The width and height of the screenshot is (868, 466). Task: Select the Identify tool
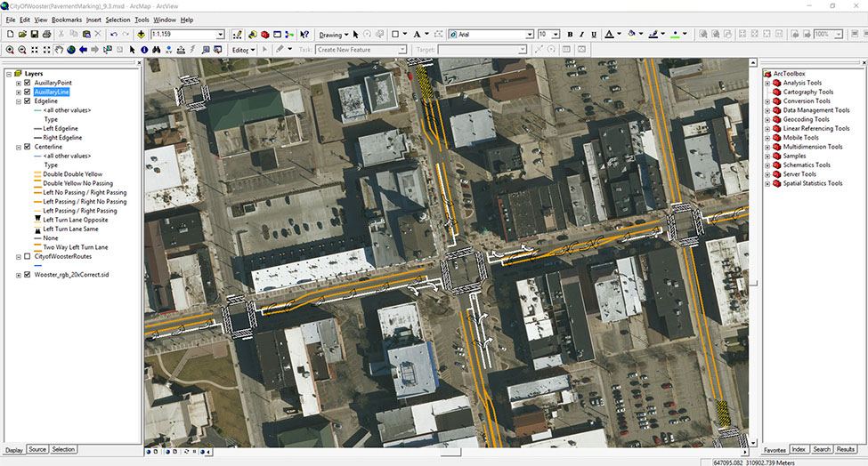(x=144, y=50)
